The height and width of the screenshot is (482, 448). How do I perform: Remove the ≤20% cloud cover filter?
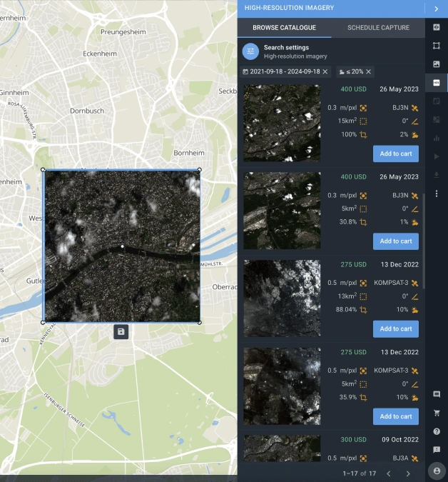[x=369, y=71]
